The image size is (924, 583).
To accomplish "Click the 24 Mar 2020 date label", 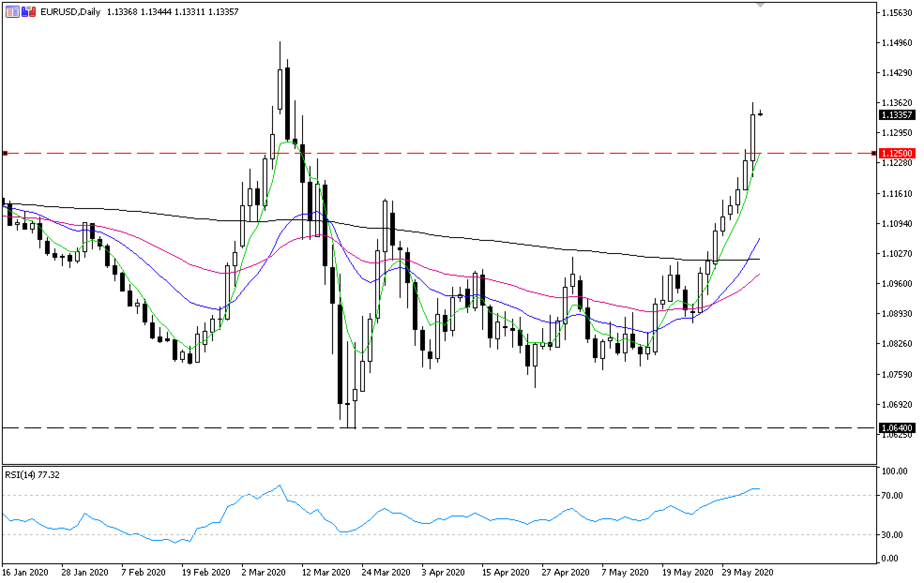I will click(386, 572).
